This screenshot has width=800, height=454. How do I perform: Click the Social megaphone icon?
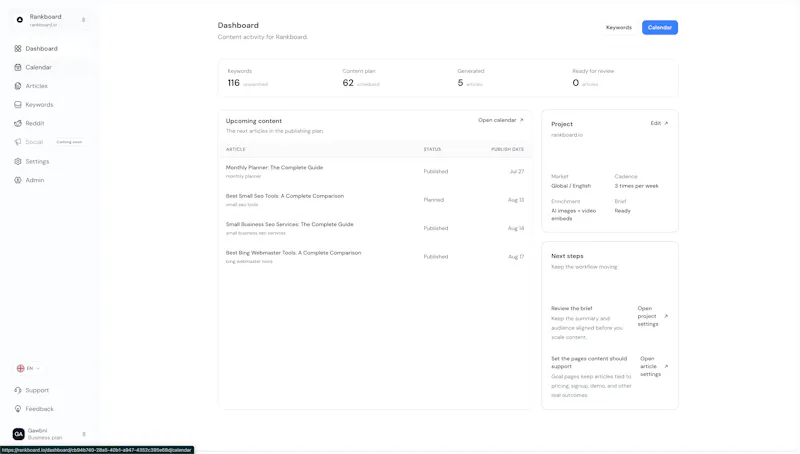click(x=18, y=142)
